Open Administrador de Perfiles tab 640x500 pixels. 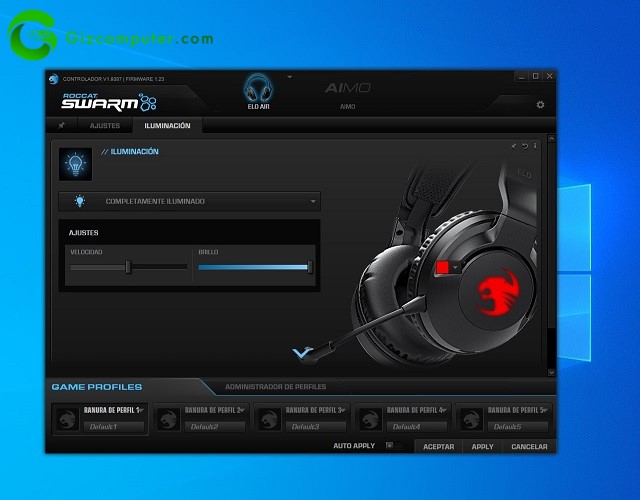276,387
